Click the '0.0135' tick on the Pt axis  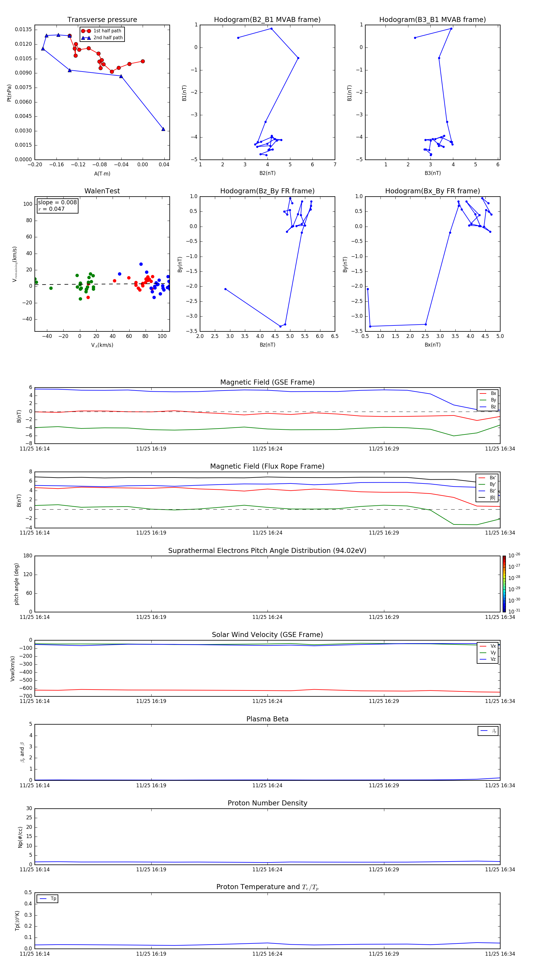pos(23,29)
